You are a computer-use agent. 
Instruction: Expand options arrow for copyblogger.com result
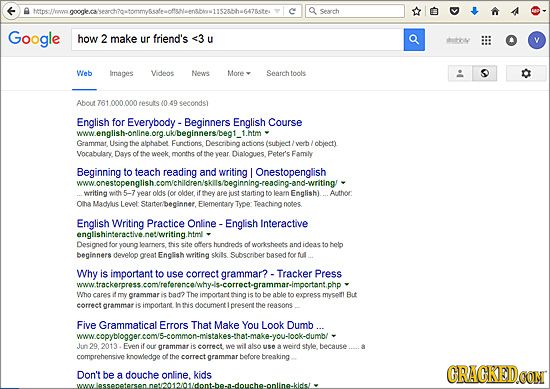pos(334,336)
